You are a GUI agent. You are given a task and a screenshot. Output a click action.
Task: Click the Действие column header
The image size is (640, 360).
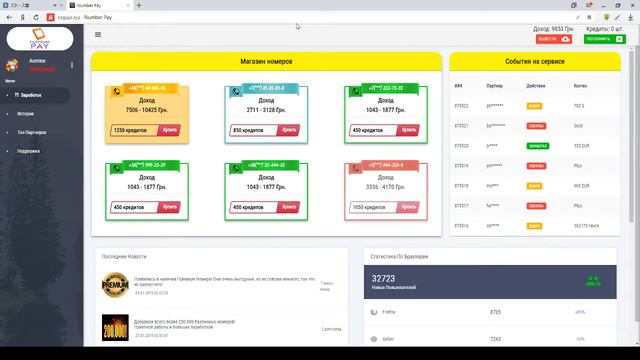(x=536, y=86)
